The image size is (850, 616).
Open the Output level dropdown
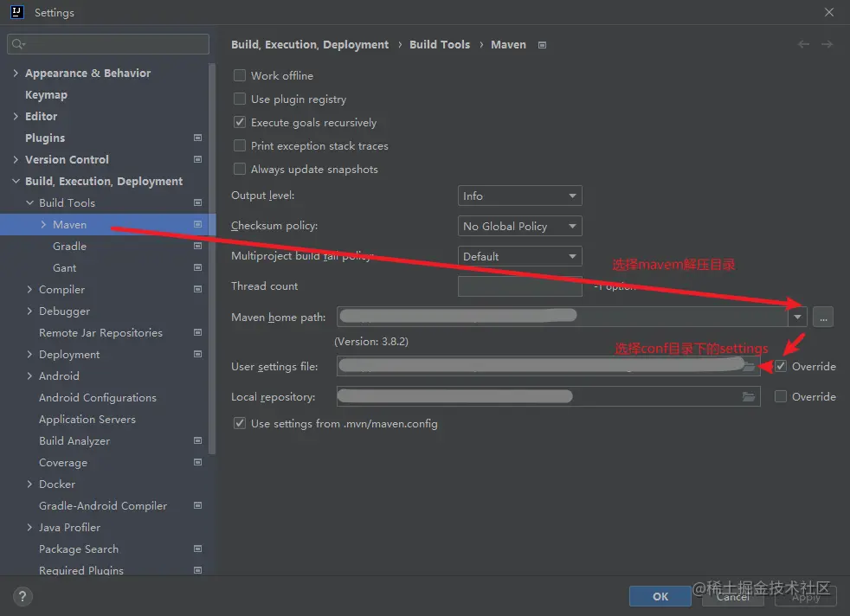tap(520, 196)
